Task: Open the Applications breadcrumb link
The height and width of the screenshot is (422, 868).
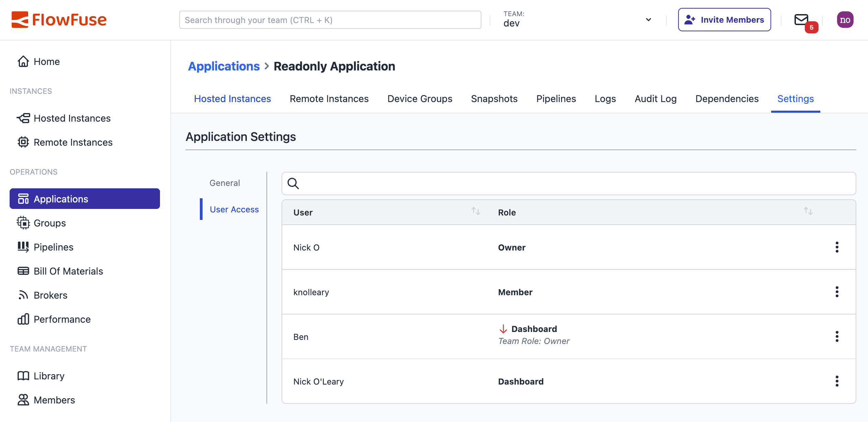Action: 224,66
